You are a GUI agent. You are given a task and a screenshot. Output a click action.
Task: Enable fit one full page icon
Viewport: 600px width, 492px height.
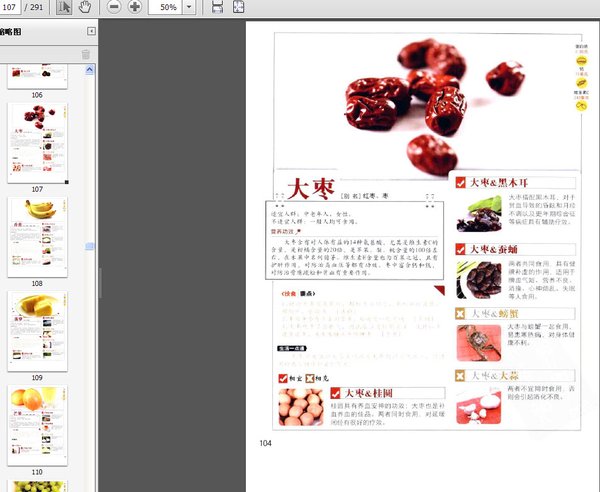coord(238,7)
